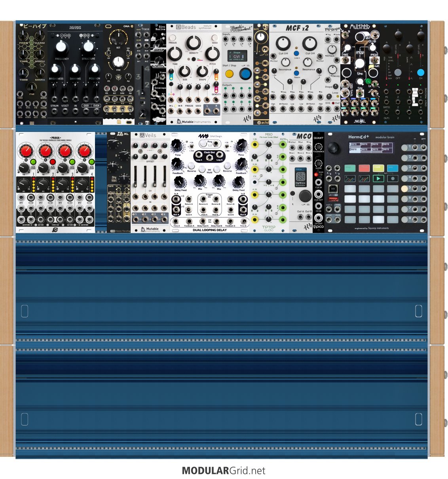Image resolution: width=448 pixels, height=479 pixels.
Task: Push the blue CH button on Envy Machine
Action: (421, 73)
